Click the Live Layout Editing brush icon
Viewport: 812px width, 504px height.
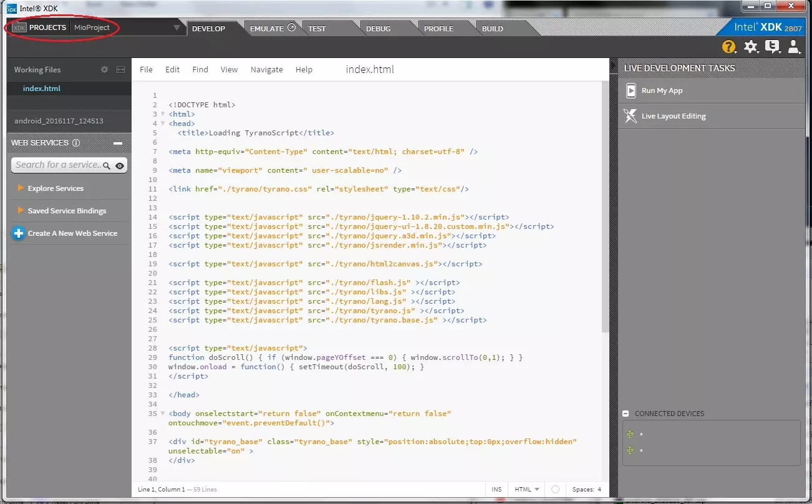coord(631,116)
